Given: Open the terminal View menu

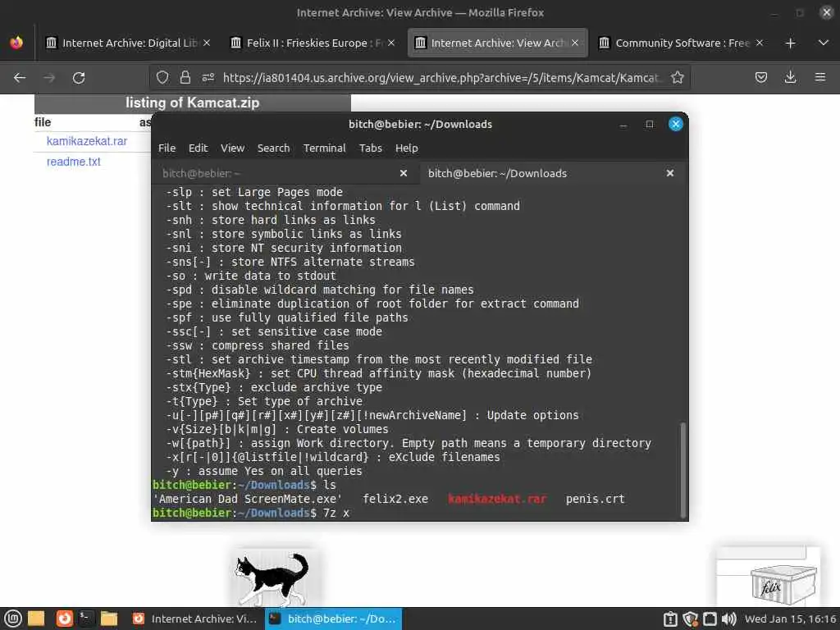Looking at the screenshot, I should (232, 148).
